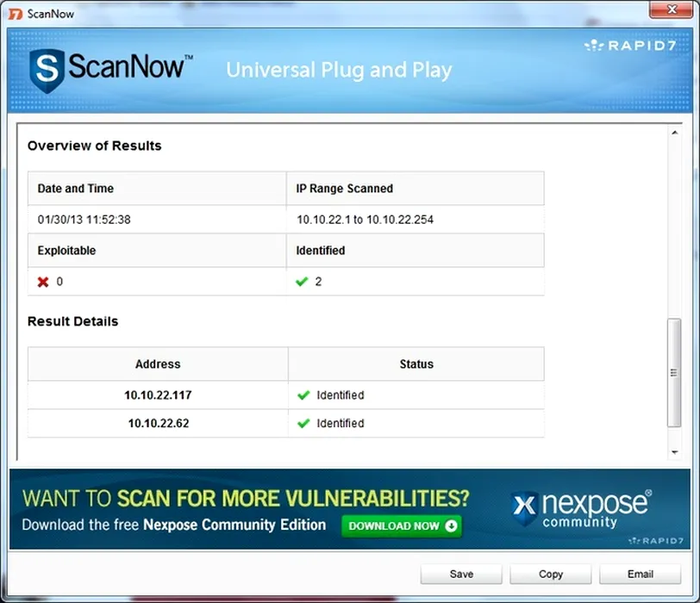700x603 pixels.
Task: Click the green check beside Identified count
Action: [x=302, y=282]
